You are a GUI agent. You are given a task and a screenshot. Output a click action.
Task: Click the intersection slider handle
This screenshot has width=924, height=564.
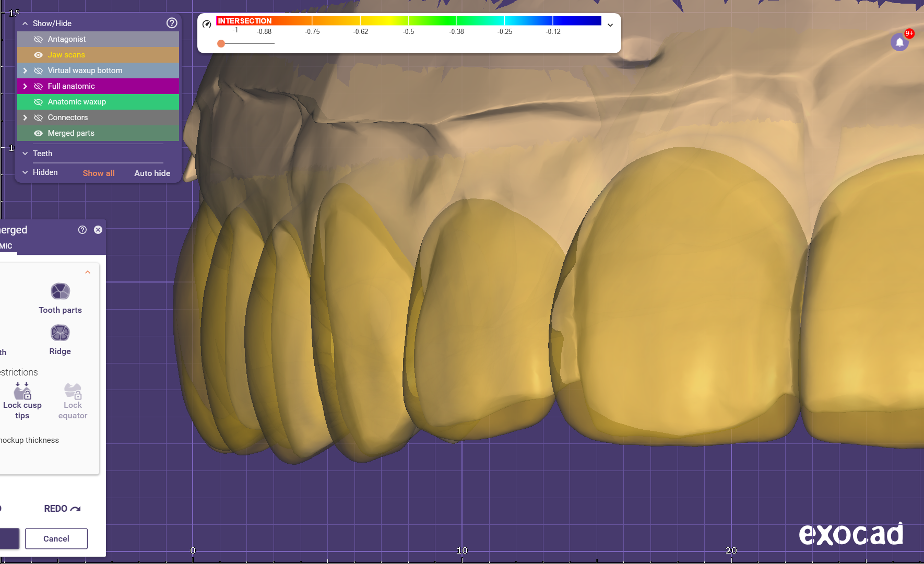[x=221, y=44]
